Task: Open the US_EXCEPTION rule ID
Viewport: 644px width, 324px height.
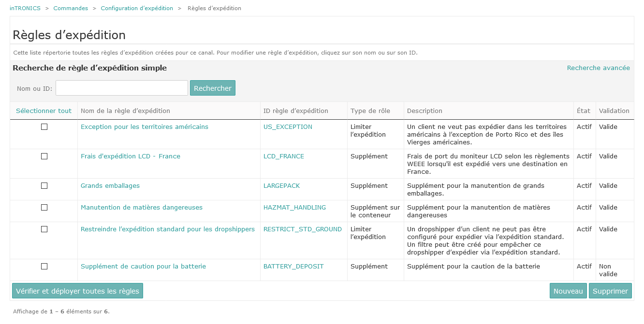Action: coord(288,127)
